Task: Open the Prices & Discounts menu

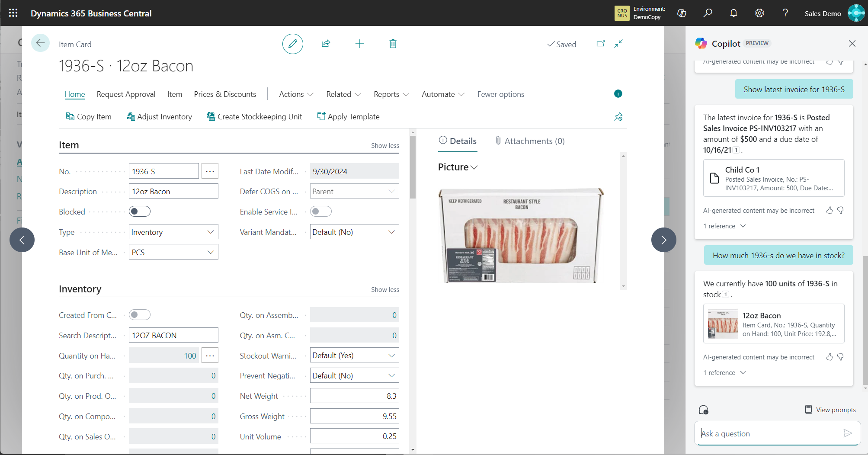Action: 225,94
